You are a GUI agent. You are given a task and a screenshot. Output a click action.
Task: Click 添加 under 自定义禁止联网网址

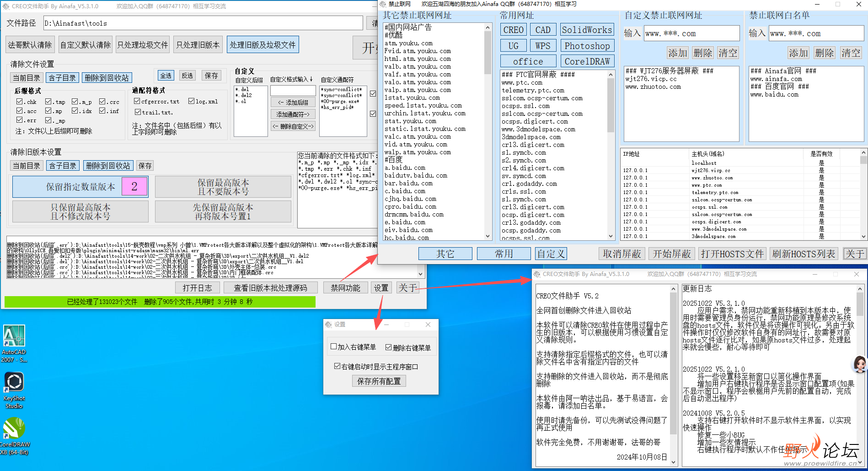coord(677,53)
